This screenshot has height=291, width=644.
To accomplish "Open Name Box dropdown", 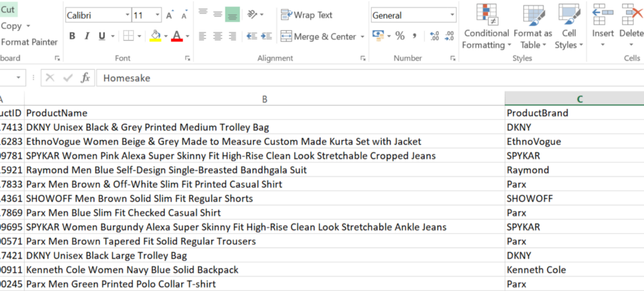I will 19,78.
